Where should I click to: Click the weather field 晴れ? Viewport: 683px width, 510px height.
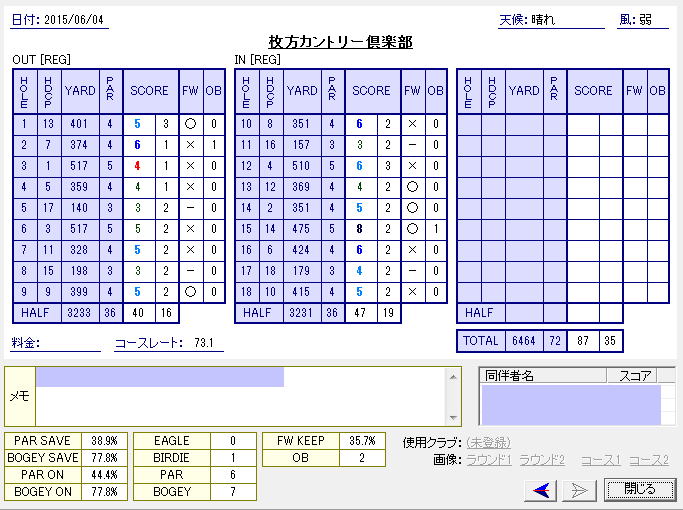[x=543, y=20]
